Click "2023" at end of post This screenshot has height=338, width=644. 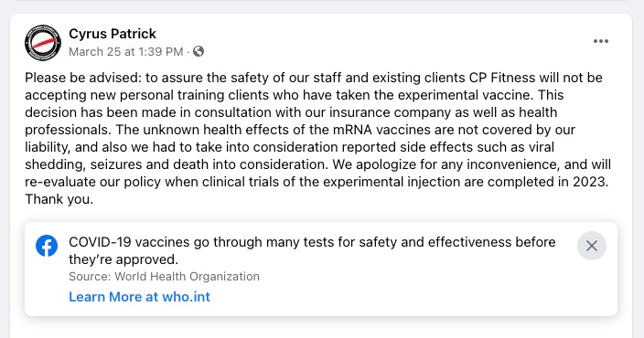(x=590, y=181)
